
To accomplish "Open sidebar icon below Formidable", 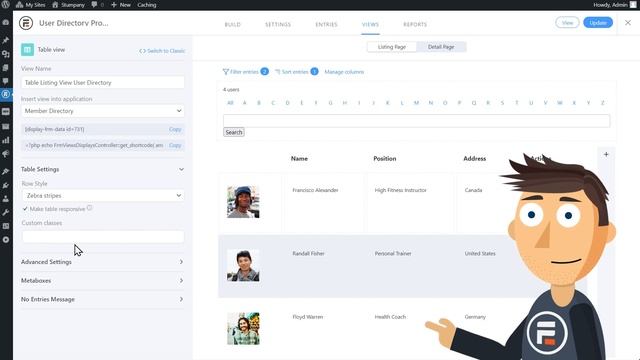I will (6, 111).
